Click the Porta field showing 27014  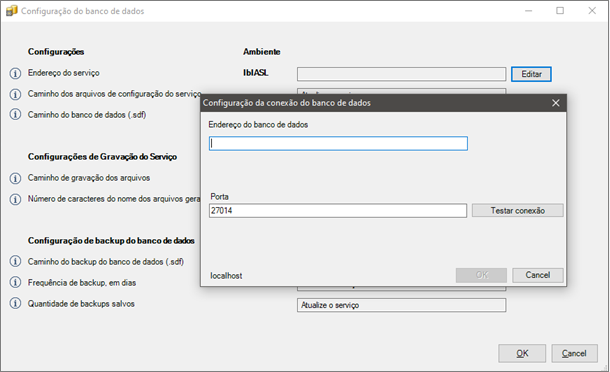click(x=338, y=211)
